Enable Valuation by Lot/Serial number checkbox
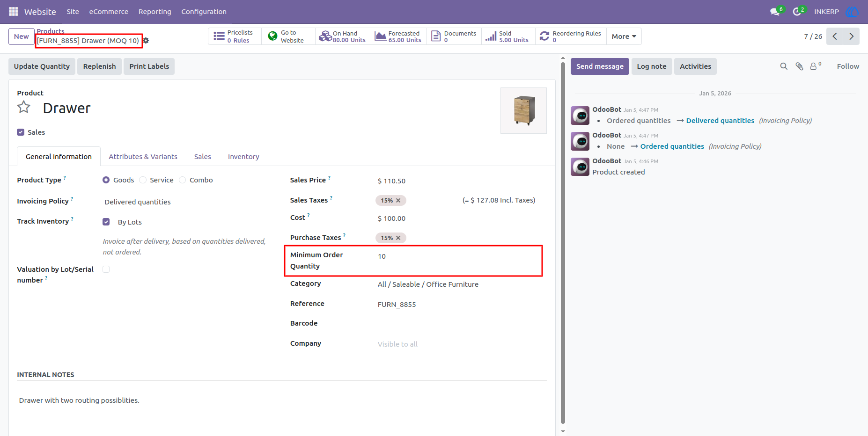The width and height of the screenshot is (868, 436). click(x=106, y=269)
